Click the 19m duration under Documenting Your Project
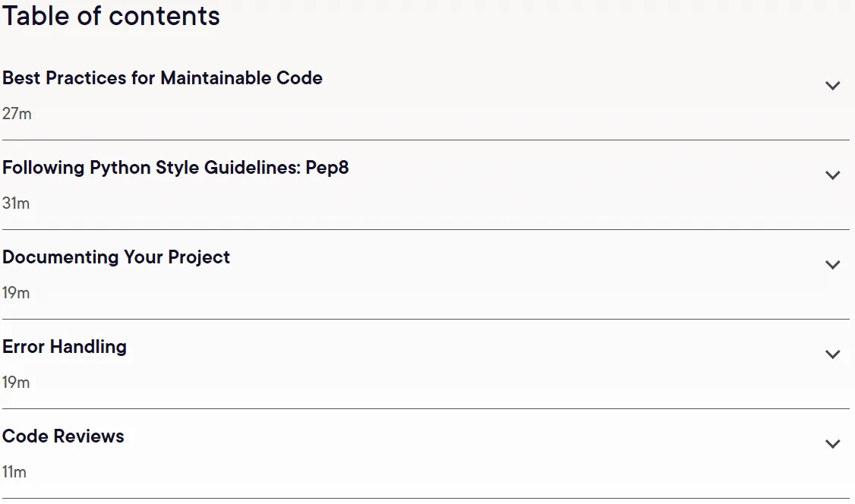The width and height of the screenshot is (855, 504). 16,292
